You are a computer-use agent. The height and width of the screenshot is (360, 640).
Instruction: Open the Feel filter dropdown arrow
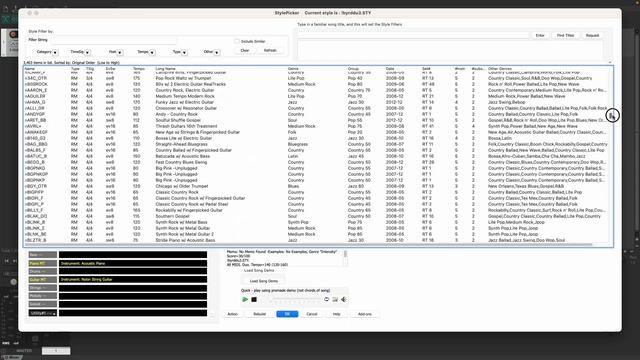tap(120, 52)
